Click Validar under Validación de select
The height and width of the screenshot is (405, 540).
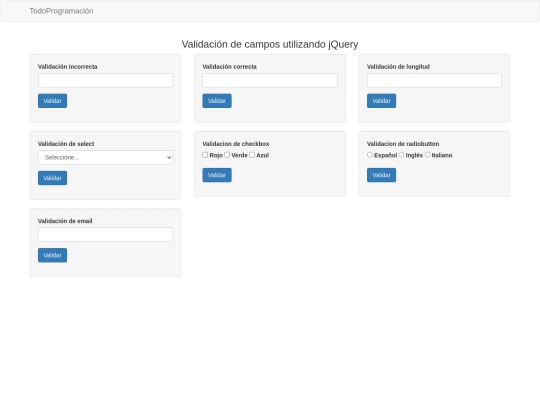click(x=52, y=178)
